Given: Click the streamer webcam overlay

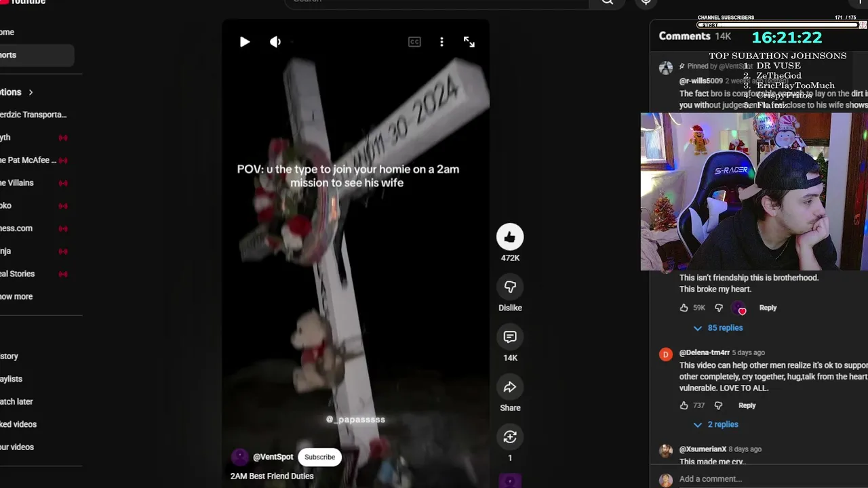Looking at the screenshot, I should pos(754,192).
